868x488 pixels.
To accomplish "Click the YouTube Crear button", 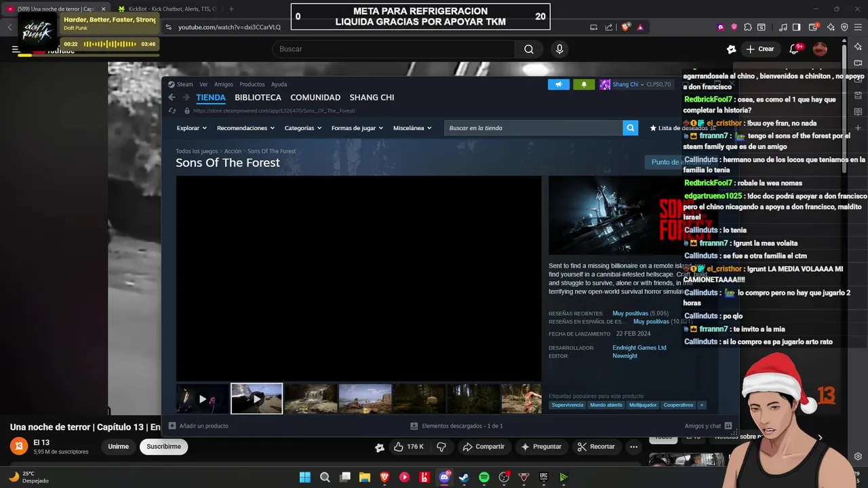I will point(760,49).
